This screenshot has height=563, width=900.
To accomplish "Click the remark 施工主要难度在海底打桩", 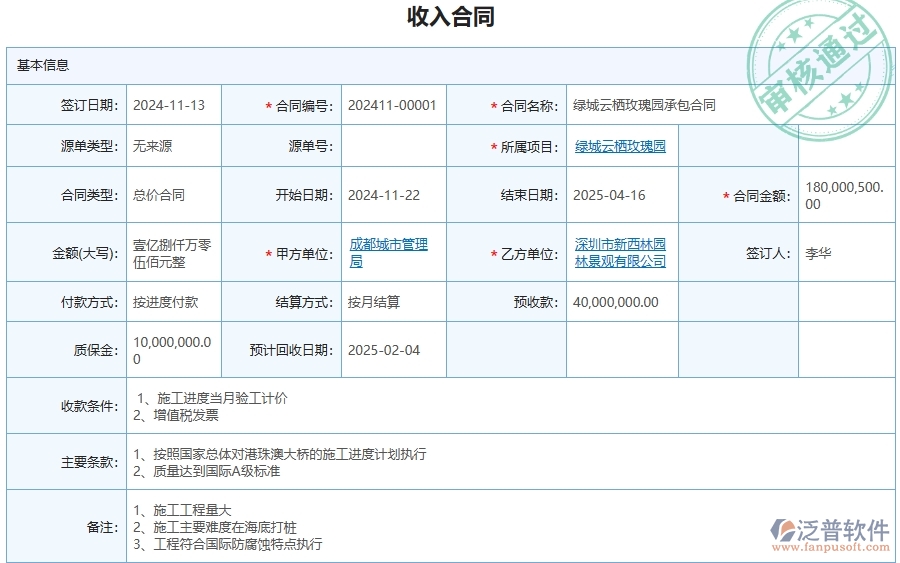I will [225, 527].
